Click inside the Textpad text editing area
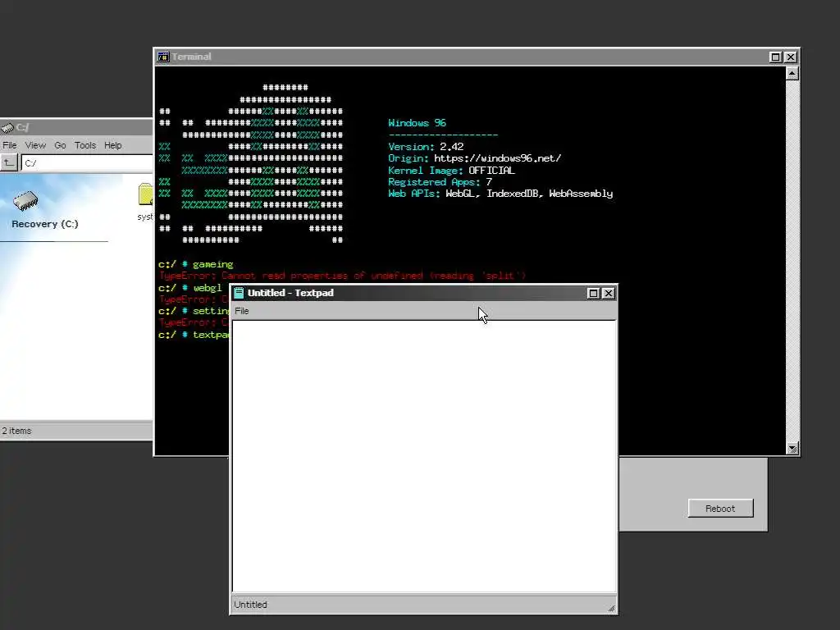The image size is (840, 630). coord(424,456)
